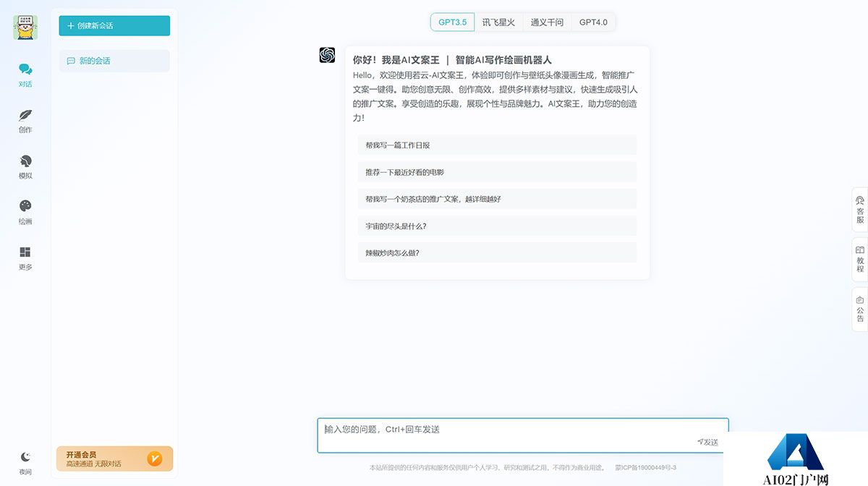
Task: Click the footer disclaimer starting 本站所提供的任何内容
Action: click(486, 468)
